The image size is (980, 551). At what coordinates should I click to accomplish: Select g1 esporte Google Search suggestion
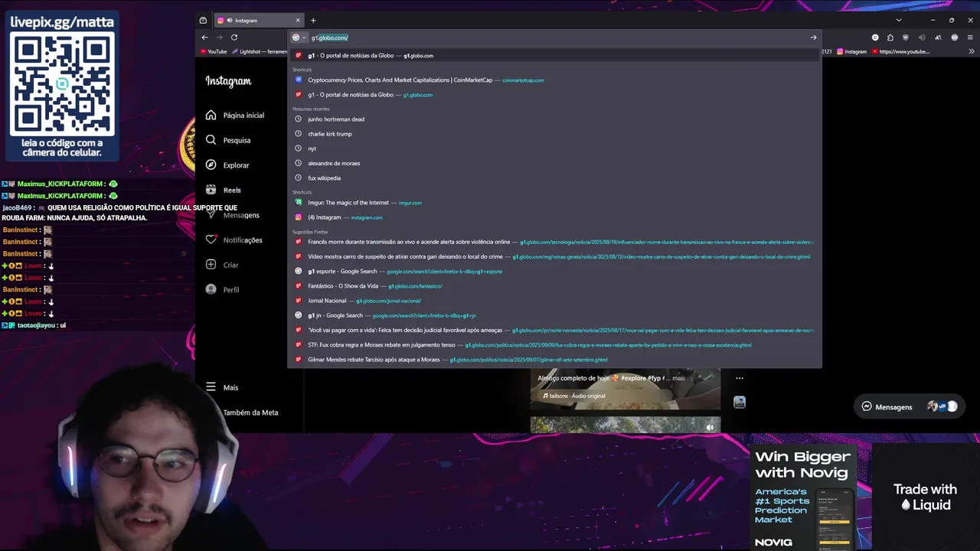click(554, 271)
